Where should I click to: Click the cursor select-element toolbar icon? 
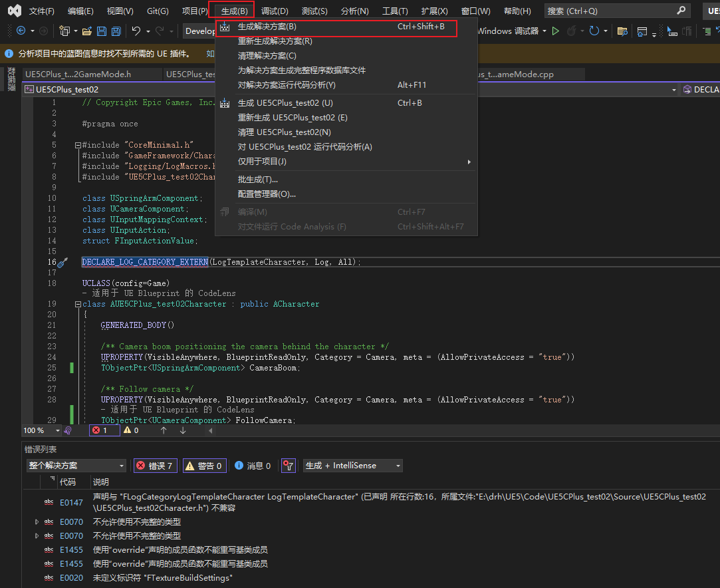coord(672,31)
